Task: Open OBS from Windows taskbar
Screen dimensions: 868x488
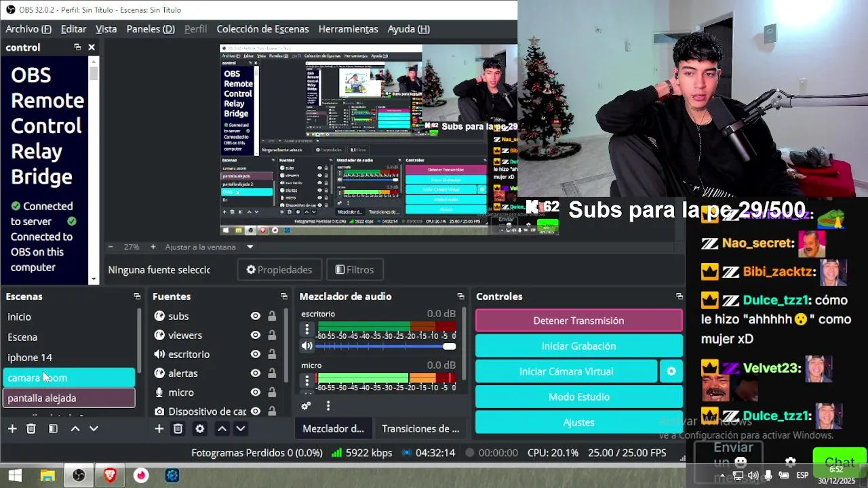Action: tap(79, 476)
